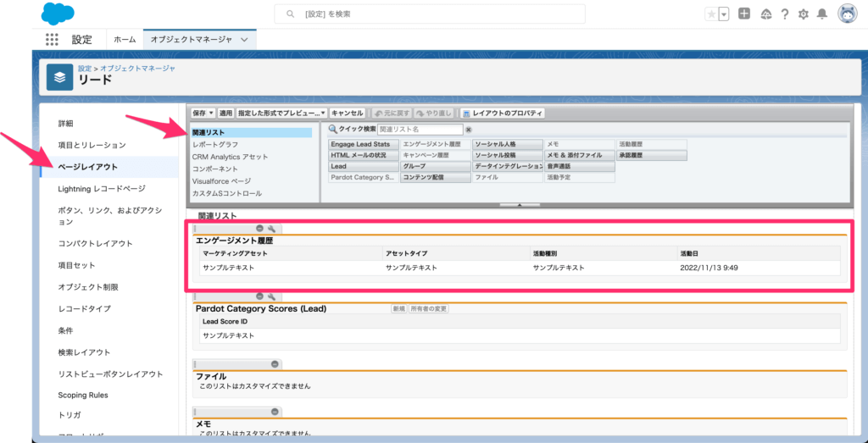868x443 pixels.
Task: Expand the オブジェクトマネージャ tab chevron
Action: click(245, 40)
